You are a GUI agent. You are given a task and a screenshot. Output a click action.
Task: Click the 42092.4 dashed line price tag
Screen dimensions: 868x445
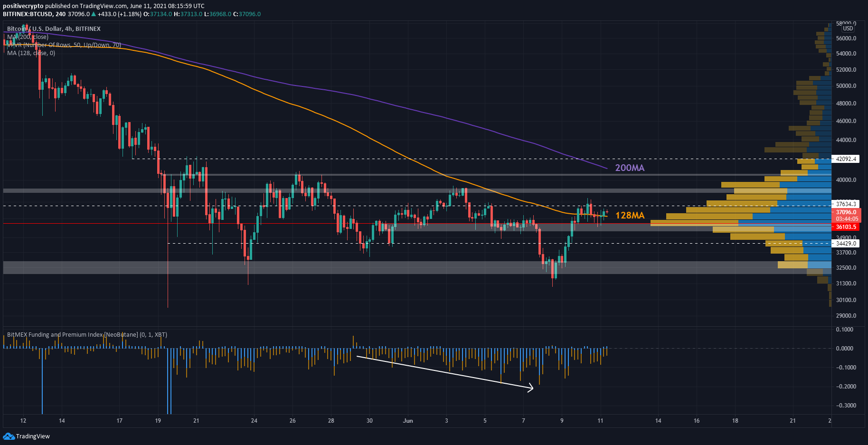[846, 159]
